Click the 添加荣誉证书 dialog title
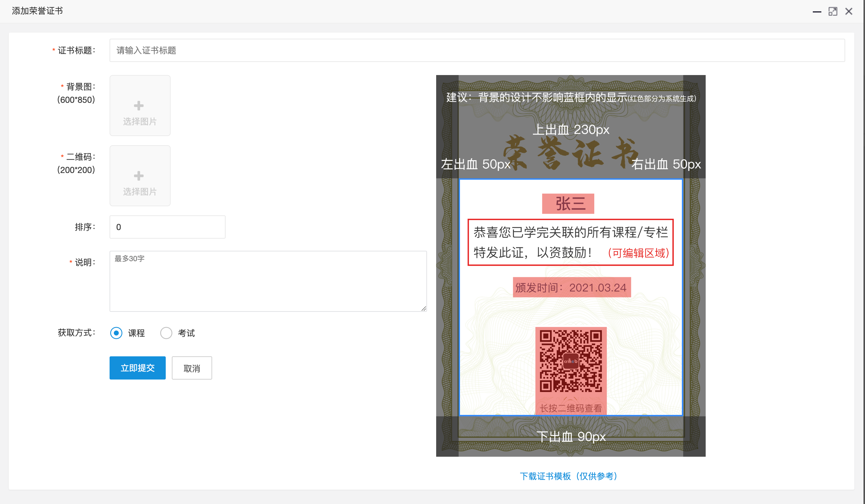 [x=38, y=11]
